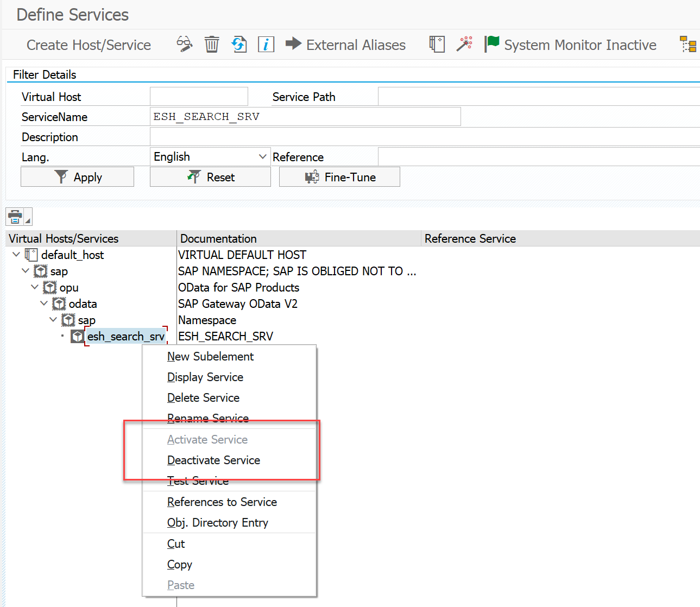Viewport: 700px width, 607px height.
Task: Click the odata service node icon
Action: [x=59, y=303]
